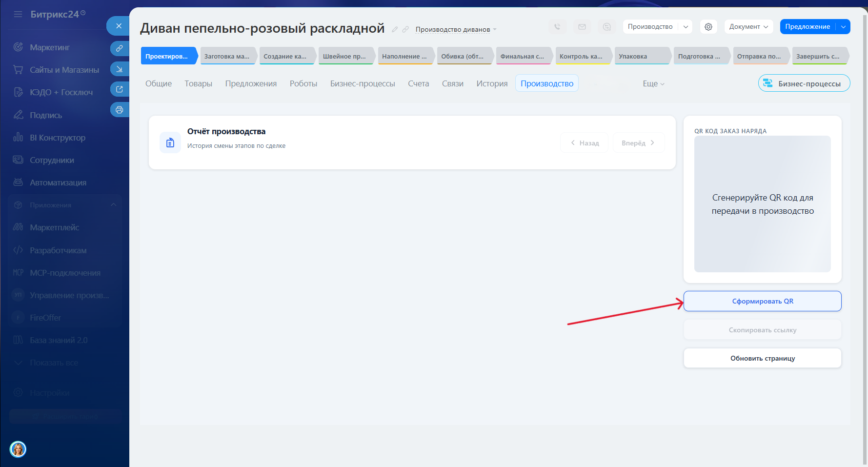Click the minimize arrow side button
The image size is (868, 467).
(120, 69)
